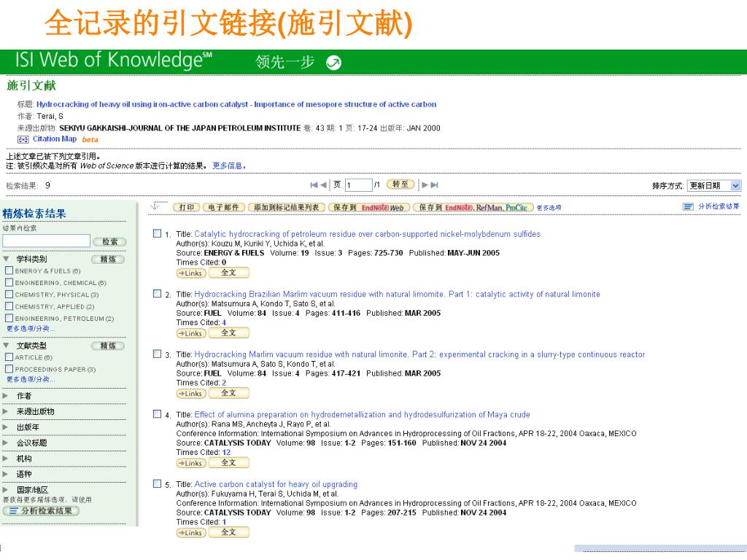The width and height of the screenshot is (747, 560).
Task: Click the select-all arrow icon beside 打印
Action: click(158, 206)
